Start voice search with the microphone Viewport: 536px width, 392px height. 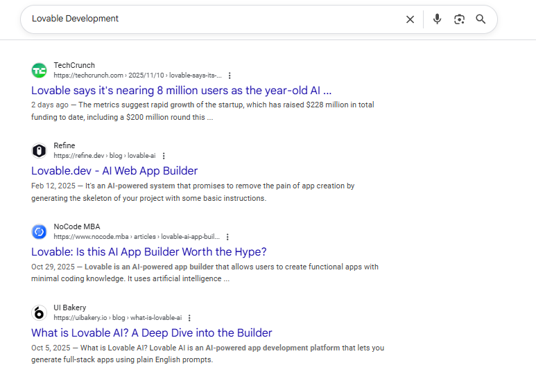tap(437, 19)
